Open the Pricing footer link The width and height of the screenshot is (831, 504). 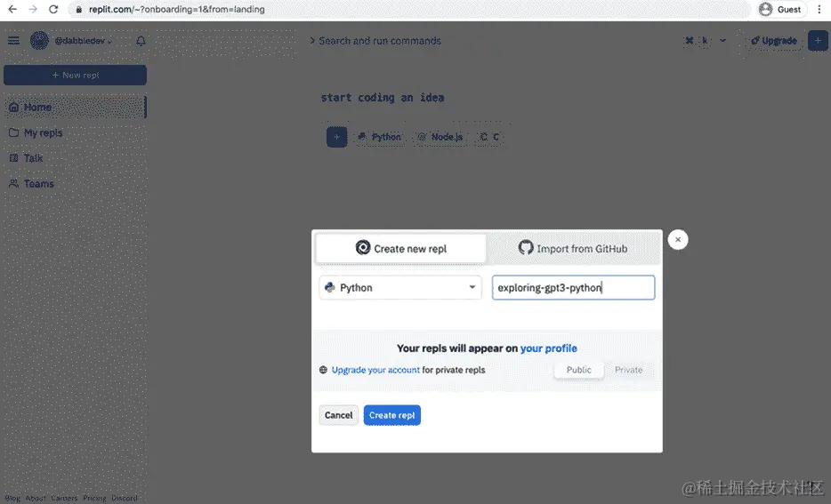[x=94, y=498]
